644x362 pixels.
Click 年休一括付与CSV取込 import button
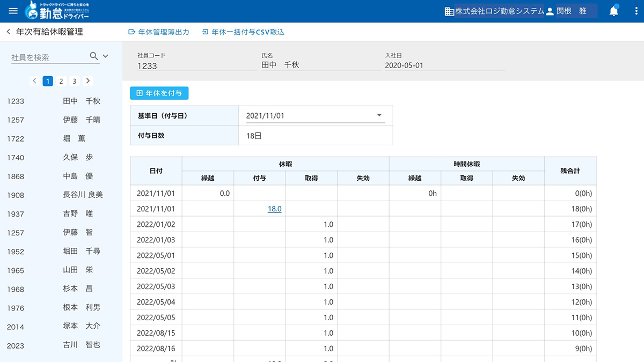coord(243,32)
